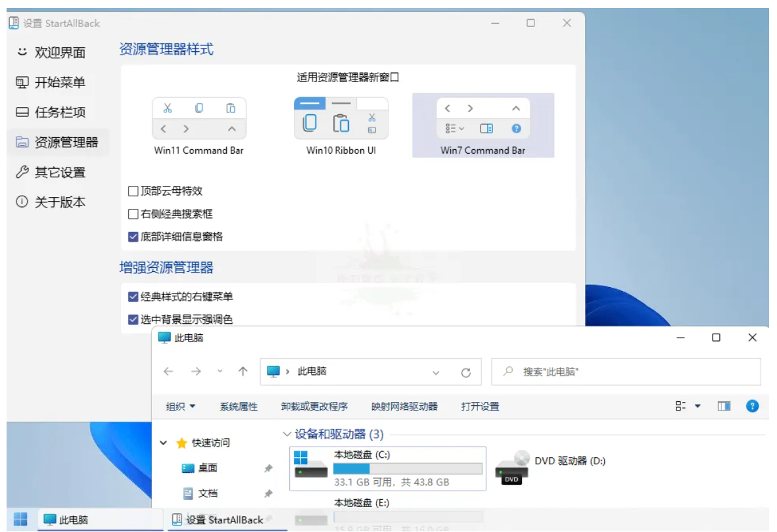Open the 组织 dropdown menu
The width and height of the screenshot is (777, 532).
tap(175, 406)
